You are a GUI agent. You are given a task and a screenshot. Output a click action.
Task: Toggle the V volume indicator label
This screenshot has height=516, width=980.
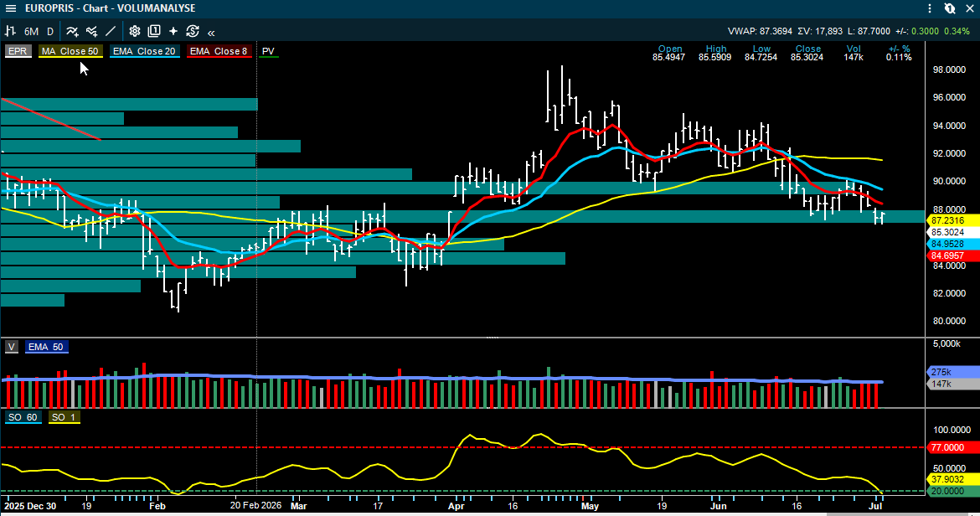[x=11, y=347]
